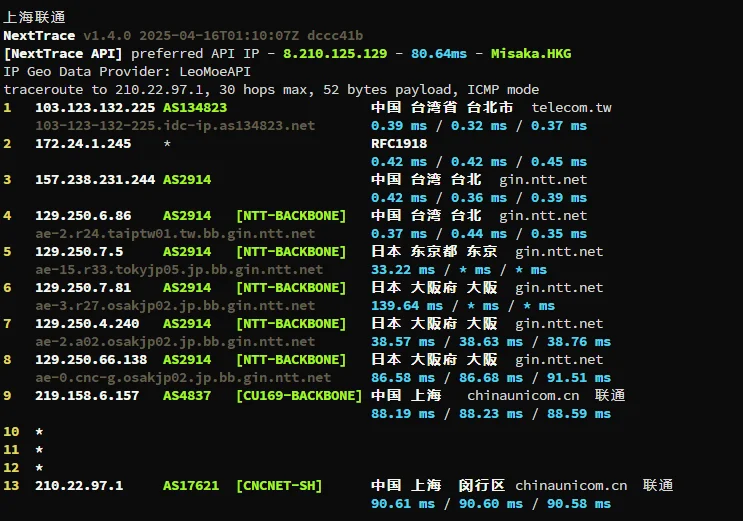
Task: Click hostname 103-123-132-225.idc-ip.as134823.net
Action: [x=175, y=126]
